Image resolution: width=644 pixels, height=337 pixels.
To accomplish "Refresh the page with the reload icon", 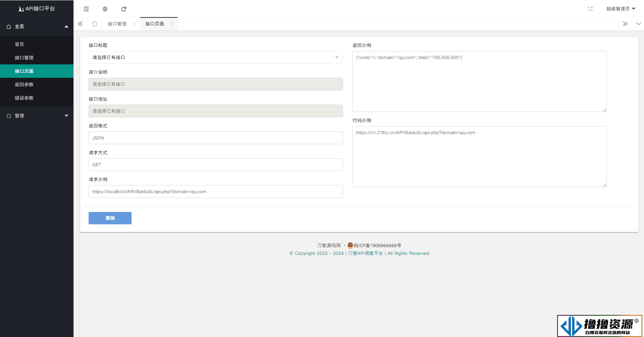I will tap(124, 9).
